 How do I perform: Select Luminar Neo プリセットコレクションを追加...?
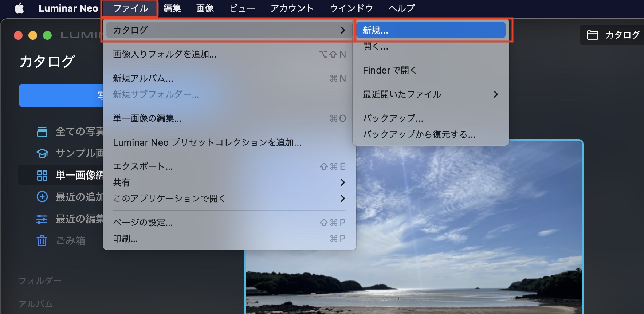(x=229, y=142)
